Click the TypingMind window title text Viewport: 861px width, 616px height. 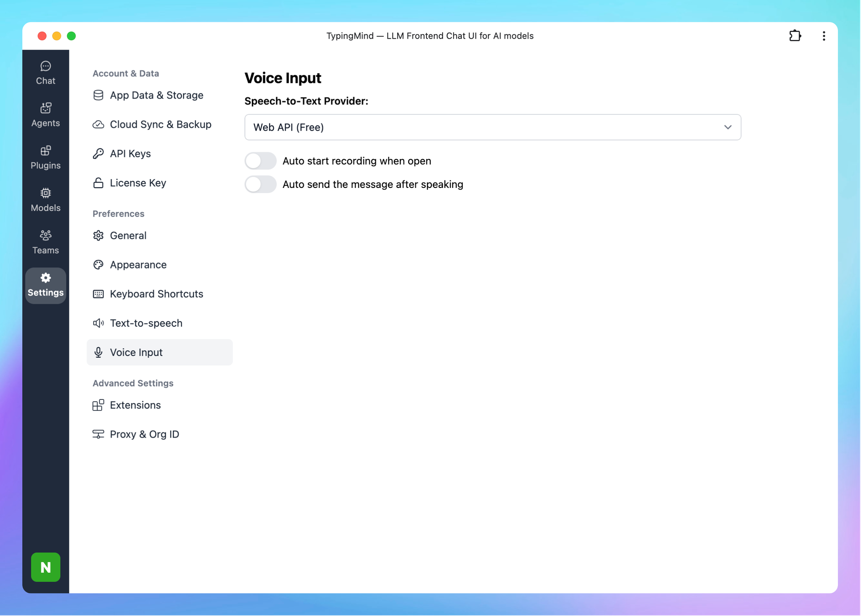(430, 36)
